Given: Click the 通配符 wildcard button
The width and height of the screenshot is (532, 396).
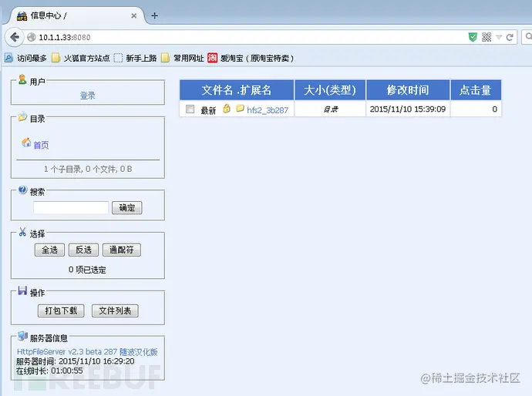Looking at the screenshot, I should tap(122, 250).
